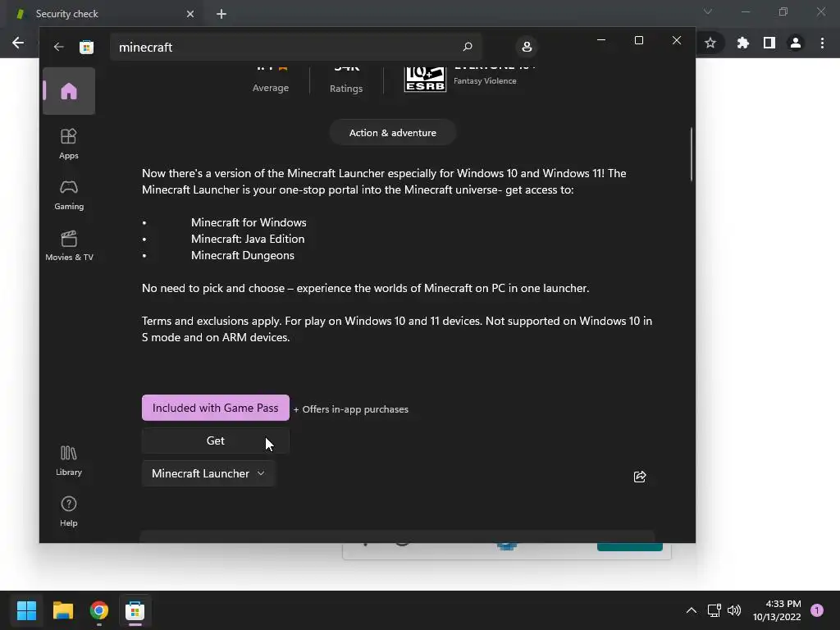Close the Microsoft Store window

click(x=677, y=40)
